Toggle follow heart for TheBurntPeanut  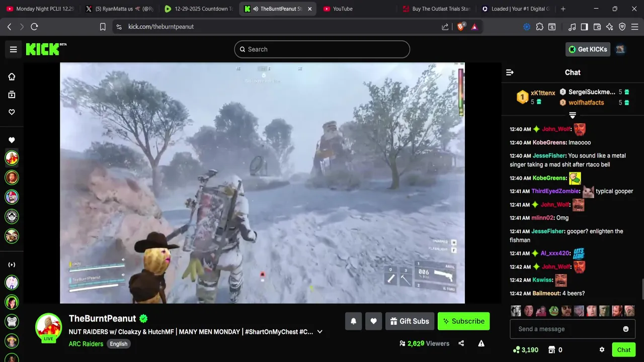[373, 321]
